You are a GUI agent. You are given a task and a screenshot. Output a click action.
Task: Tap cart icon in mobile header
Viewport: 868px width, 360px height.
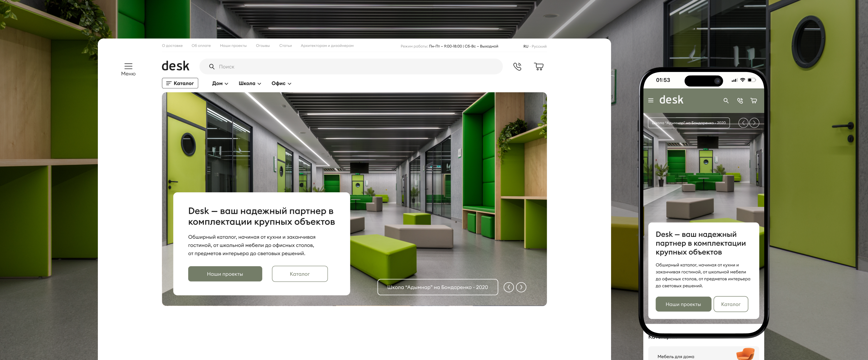tap(754, 100)
